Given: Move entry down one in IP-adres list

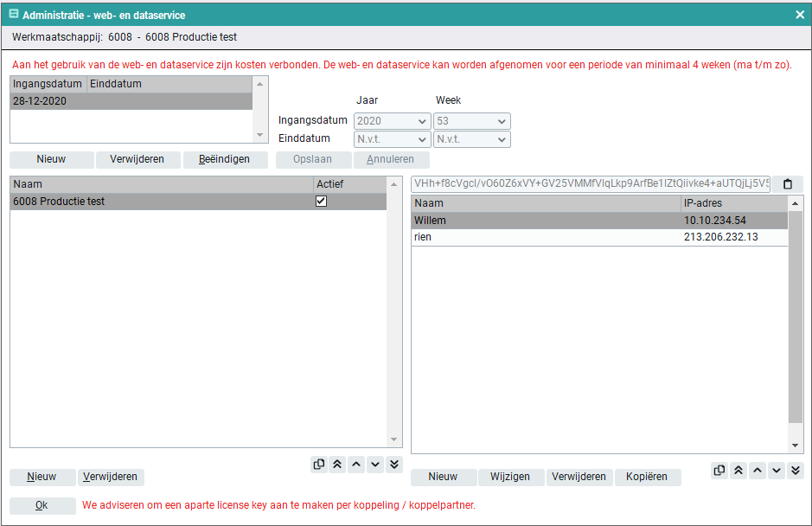Looking at the screenshot, I should pyautogui.click(x=777, y=471).
